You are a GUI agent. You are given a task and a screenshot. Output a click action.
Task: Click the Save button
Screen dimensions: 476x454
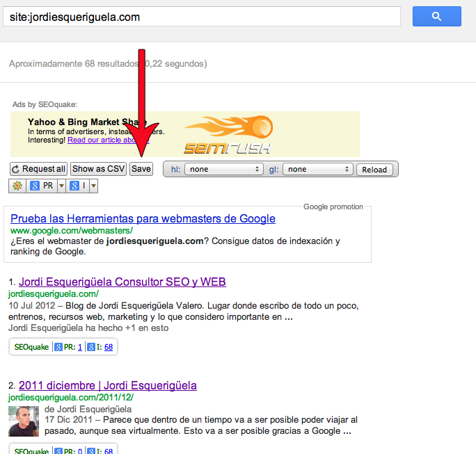(141, 169)
